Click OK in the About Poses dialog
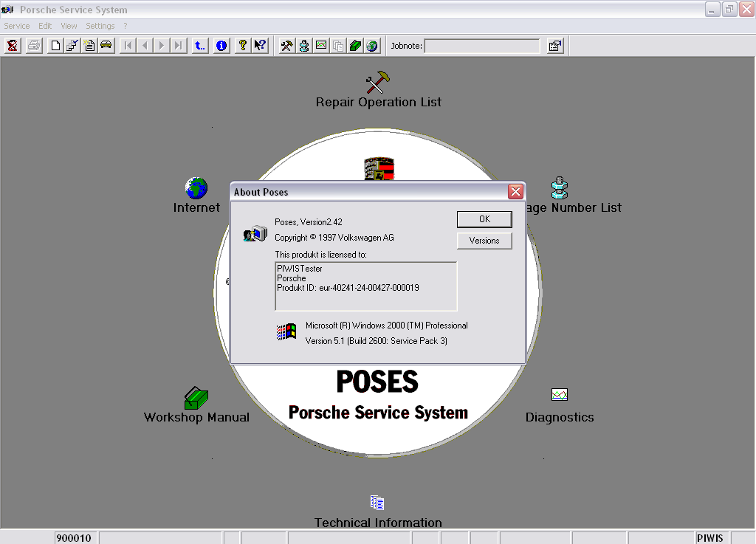The width and height of the screenshot is (756, 544). (484, 219)
